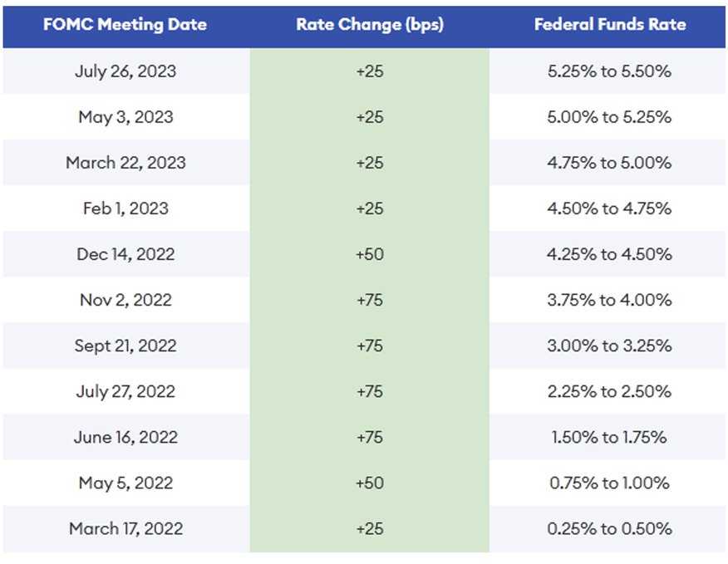Click the Federal Funds Rate column header

pos(609,24)
